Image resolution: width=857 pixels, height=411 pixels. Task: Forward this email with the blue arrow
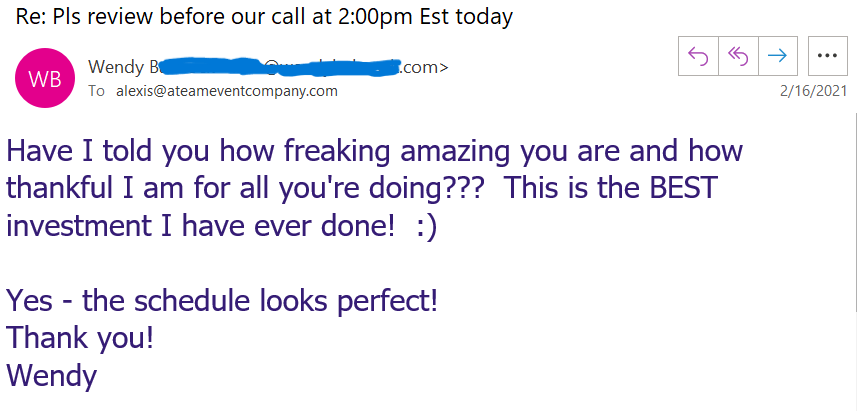click(777, 56)
